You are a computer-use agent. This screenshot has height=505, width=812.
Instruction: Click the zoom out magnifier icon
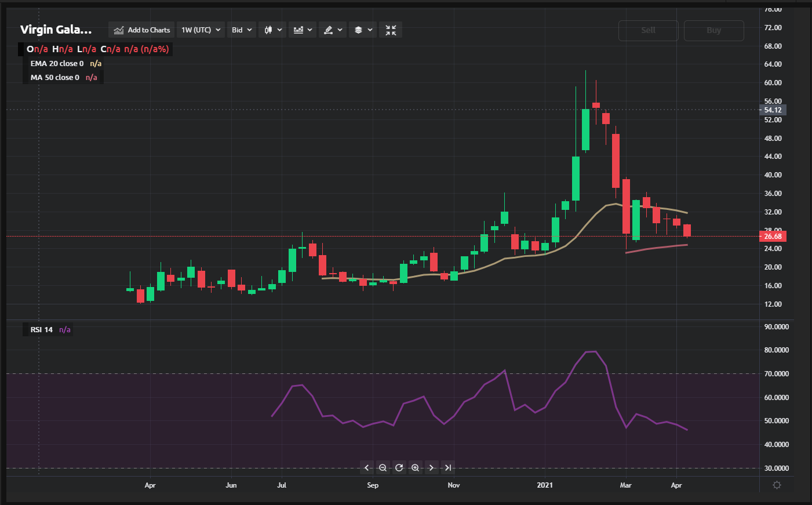click(383, 468)
